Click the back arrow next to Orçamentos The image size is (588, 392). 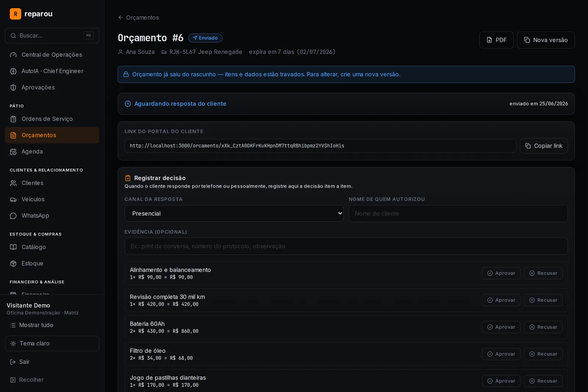tap(121, 17)
